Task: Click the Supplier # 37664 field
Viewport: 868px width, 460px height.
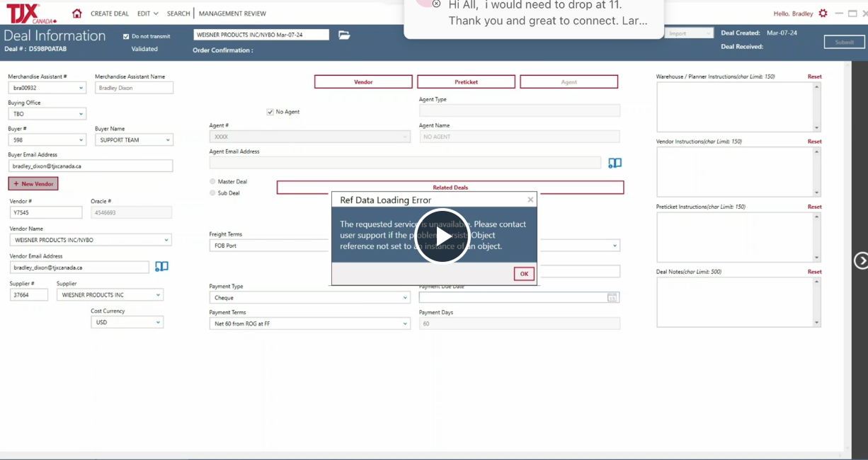Action: coord(29,294)
